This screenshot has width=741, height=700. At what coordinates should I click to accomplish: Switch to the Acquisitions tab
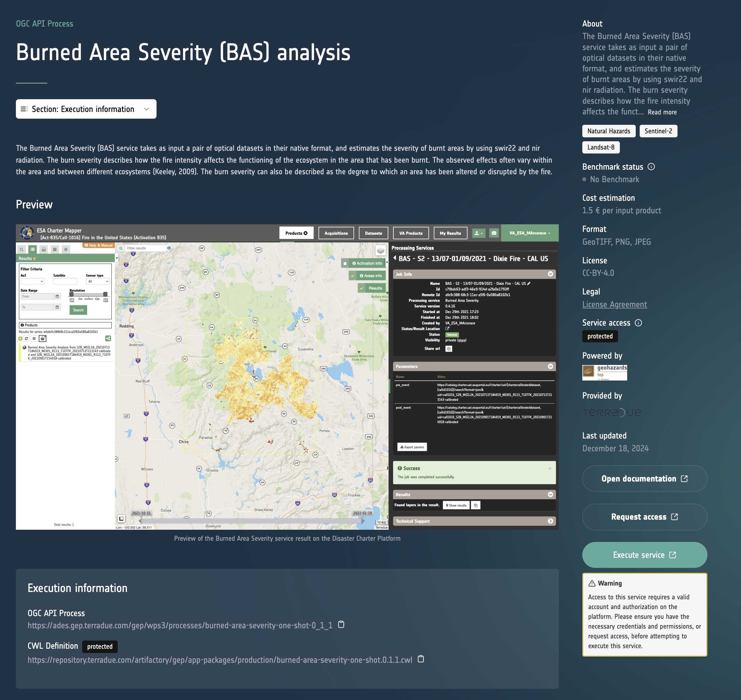336,233
